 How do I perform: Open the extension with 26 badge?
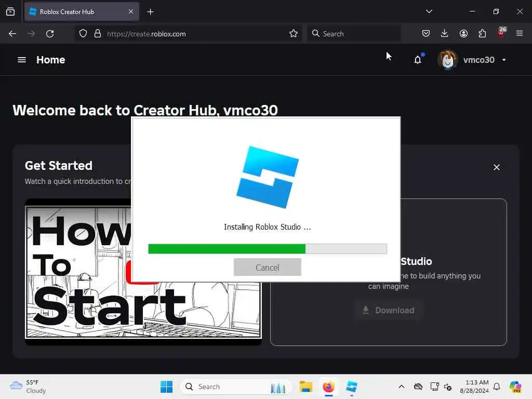click(501, 33)
